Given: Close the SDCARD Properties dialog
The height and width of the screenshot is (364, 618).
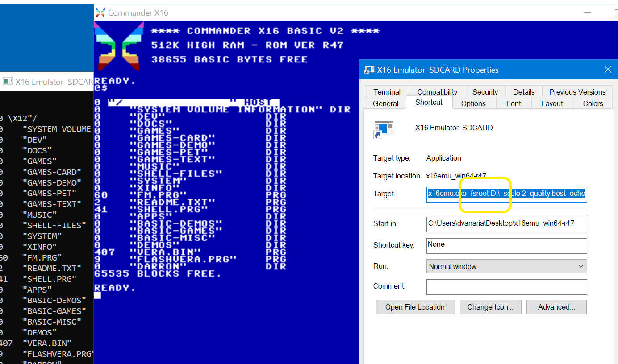Looking at the screenshot, I should pyautogui.click(x=608, y=70).
